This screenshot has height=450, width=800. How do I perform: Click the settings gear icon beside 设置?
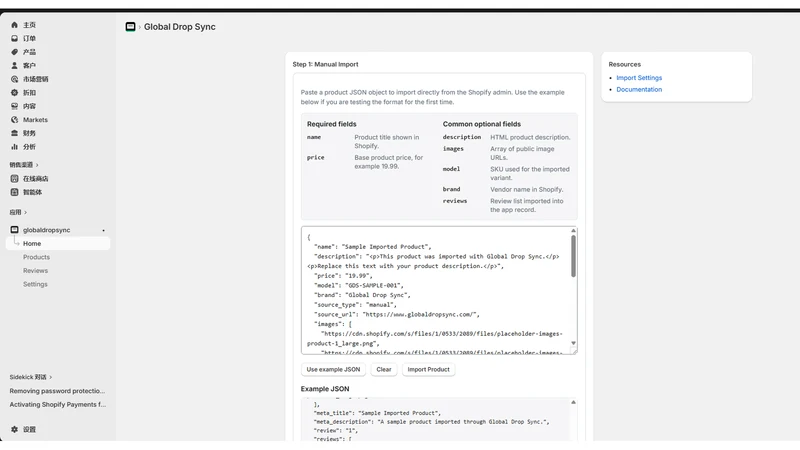pos(14,430)
